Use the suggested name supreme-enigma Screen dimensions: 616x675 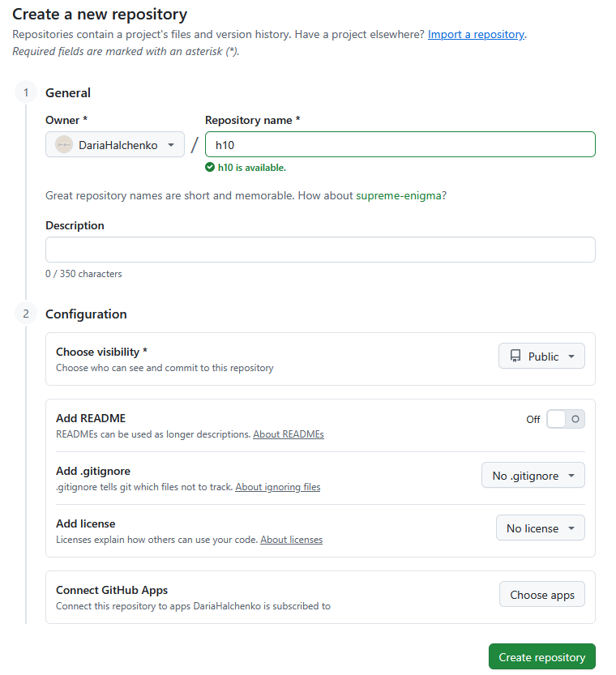tap(401, 196)
